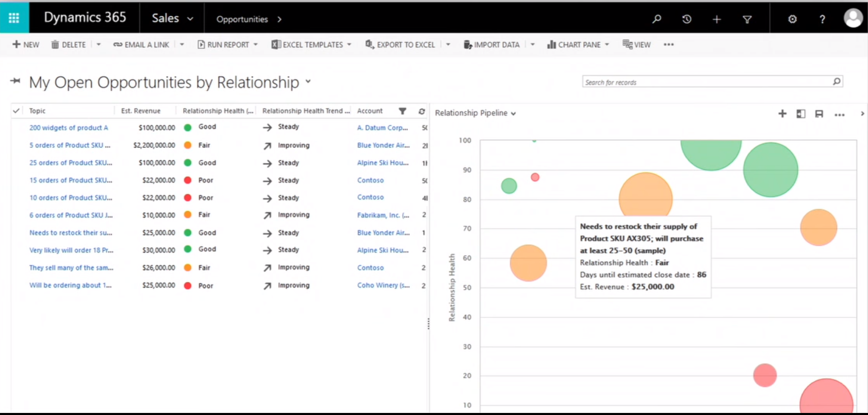Open the help question mark

[x=822, y=19]
